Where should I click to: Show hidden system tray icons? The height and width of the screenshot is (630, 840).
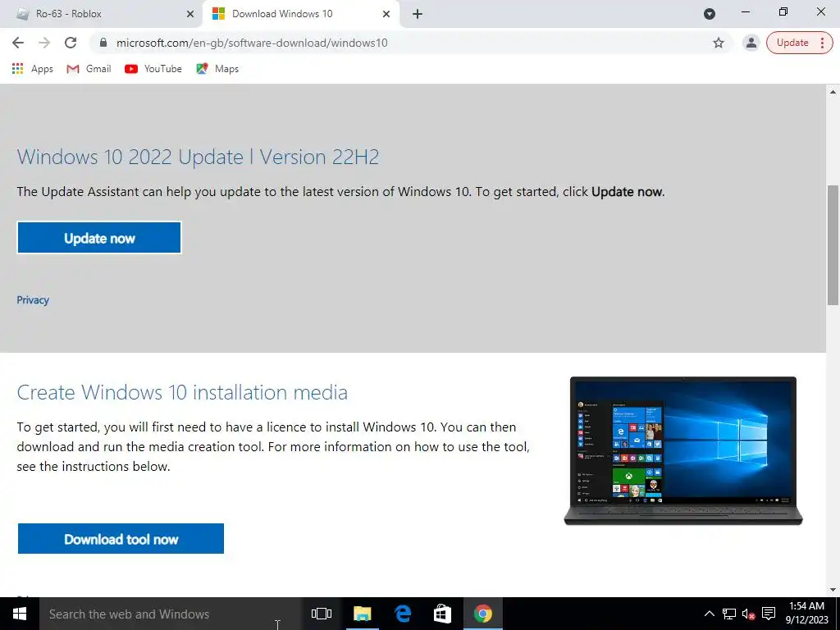(709, 614)
